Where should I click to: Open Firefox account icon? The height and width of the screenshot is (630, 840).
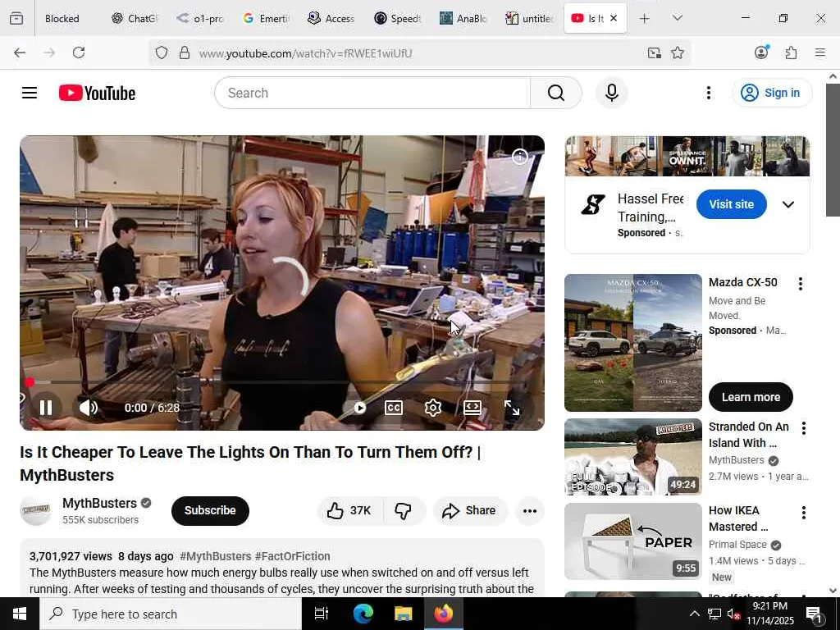[x=761, y=52]
